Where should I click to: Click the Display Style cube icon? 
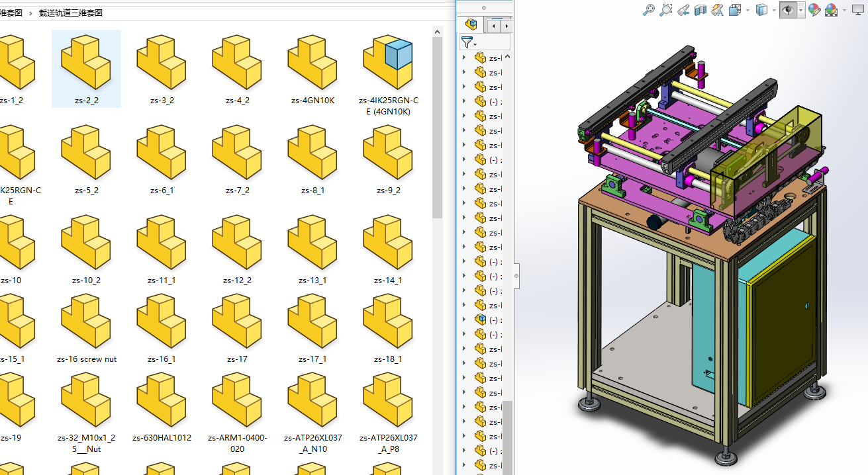click(762, 10)
